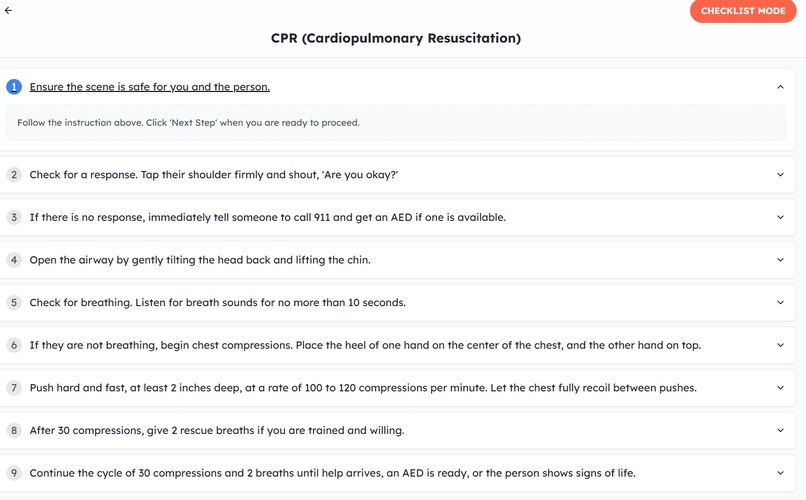This screenshot has width=806, height=500.
Task: Expand step 8 chevron about rescue breaths
Action: (780, 431)
